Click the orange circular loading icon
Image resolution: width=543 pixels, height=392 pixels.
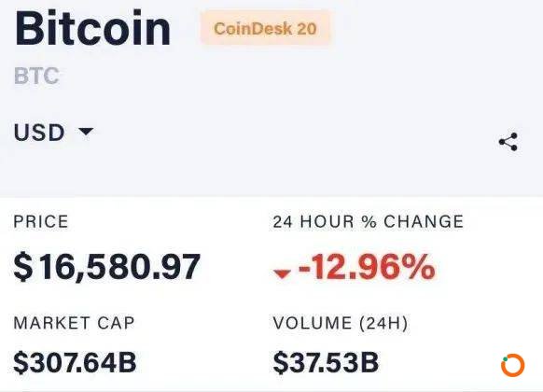click(x=513, y=365)
